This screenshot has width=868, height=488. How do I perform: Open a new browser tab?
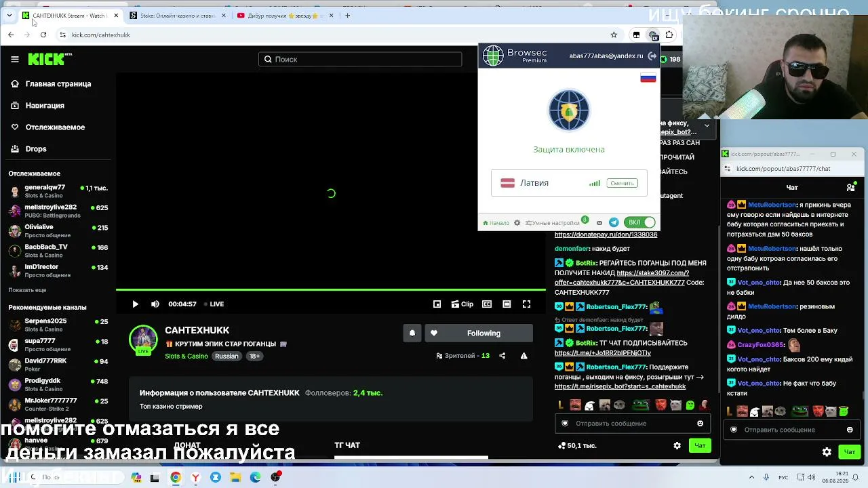(347, 15)
